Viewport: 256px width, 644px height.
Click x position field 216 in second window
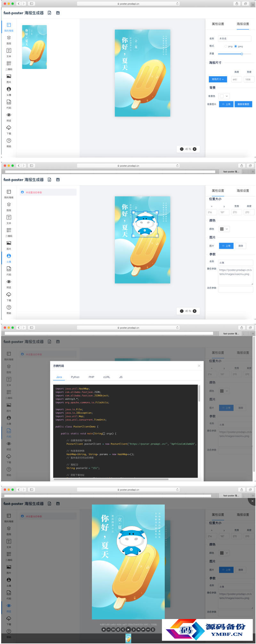point(212,212)
